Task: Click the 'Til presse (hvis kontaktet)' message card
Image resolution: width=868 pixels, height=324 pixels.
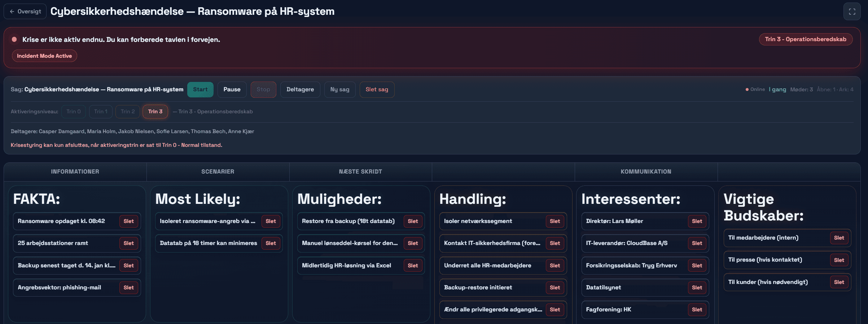Action: click(776, 260)
